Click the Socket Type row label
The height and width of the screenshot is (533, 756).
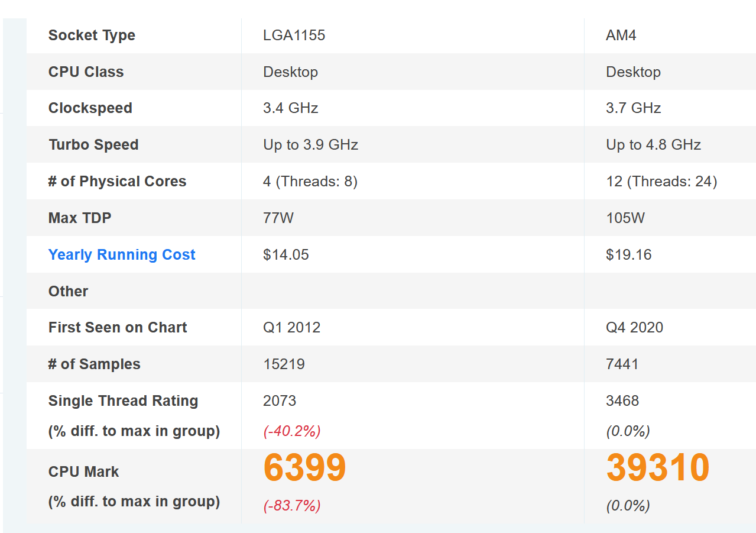point(92,35)
